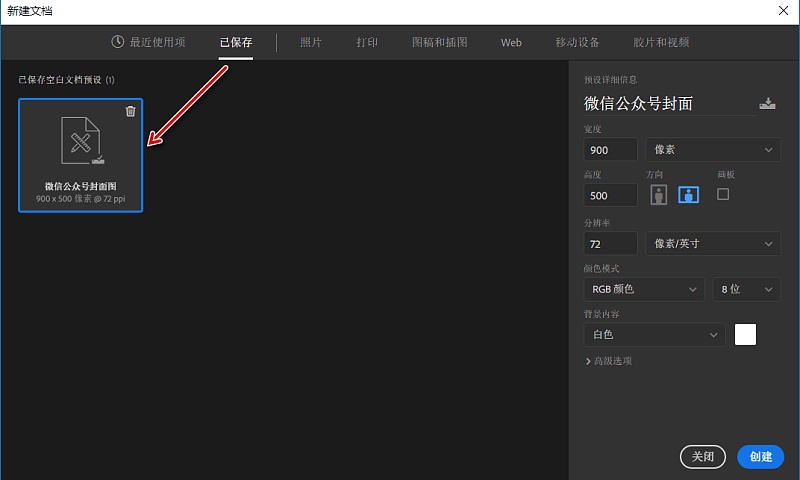Screen dimensions: 800x480
Task: Open the resolution unit 像素/英寸 dropdown
Action: 713,244
